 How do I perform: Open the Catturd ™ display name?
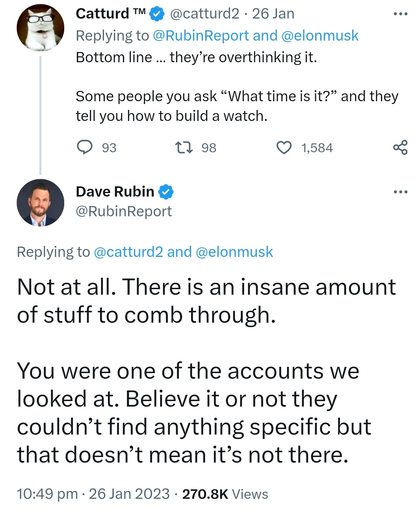110,14
